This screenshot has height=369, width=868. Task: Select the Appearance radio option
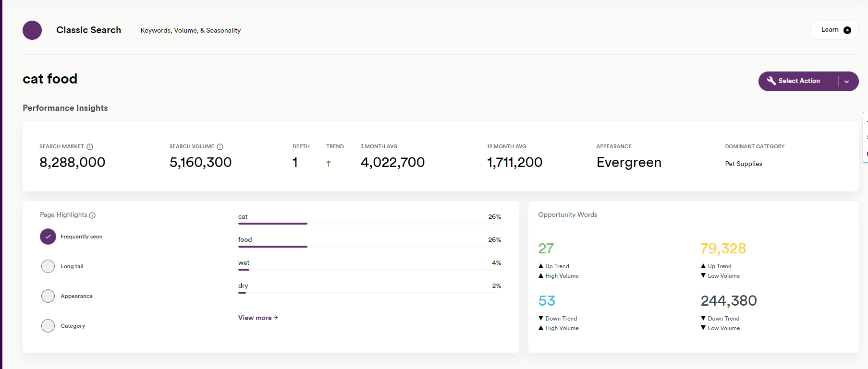tap(48, 296)
